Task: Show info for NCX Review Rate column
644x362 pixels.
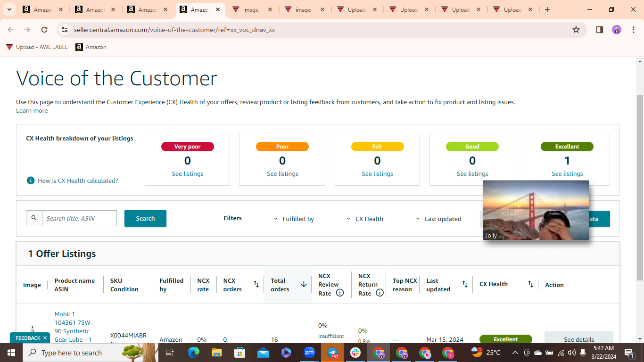Action: (x=340, y=293)
